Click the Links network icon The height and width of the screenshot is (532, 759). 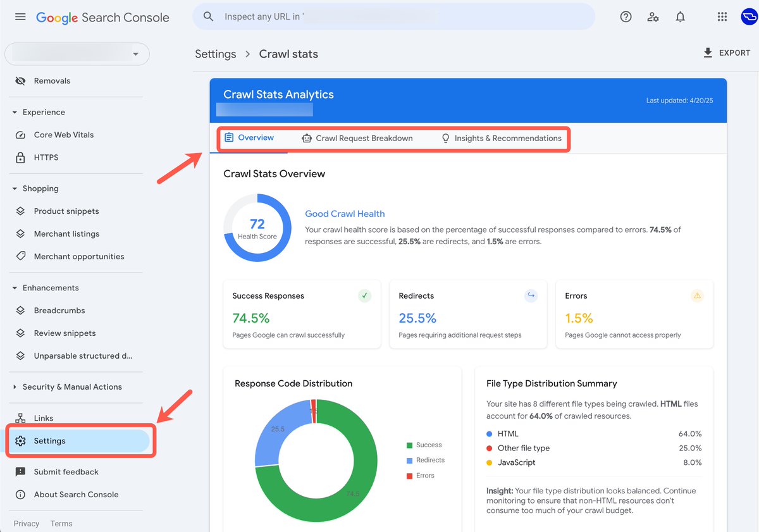click(20, 418)
